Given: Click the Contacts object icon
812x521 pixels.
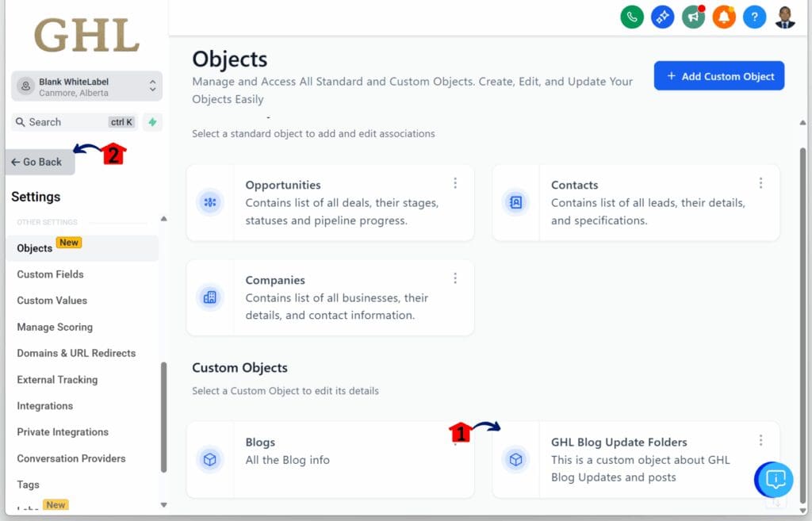Looking at the screenshot, I should 515,203.
